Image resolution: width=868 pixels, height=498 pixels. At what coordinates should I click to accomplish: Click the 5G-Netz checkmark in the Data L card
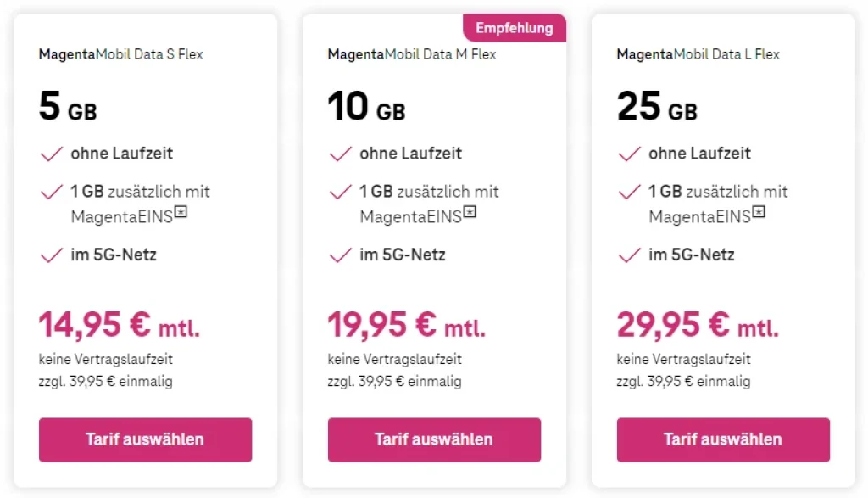pos(629,254)
